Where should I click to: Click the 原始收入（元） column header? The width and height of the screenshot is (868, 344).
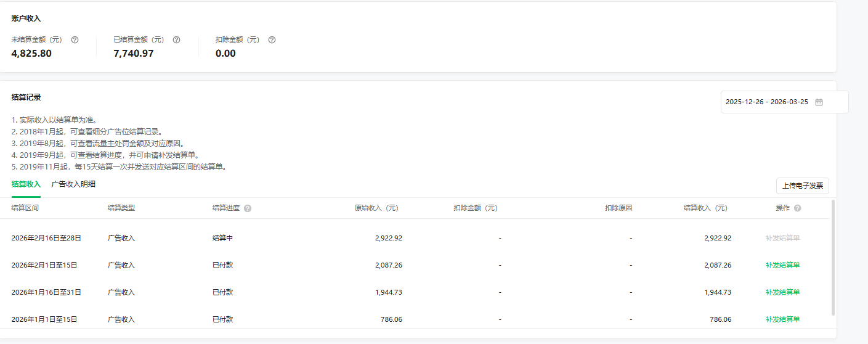tap(376, 208)
